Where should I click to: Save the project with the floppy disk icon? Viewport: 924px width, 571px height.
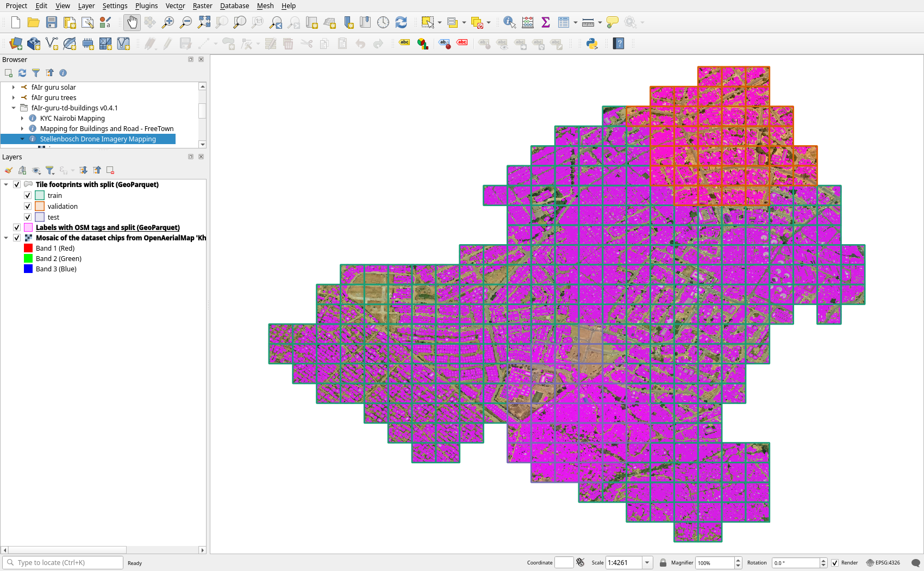click(x=52, y=22)
